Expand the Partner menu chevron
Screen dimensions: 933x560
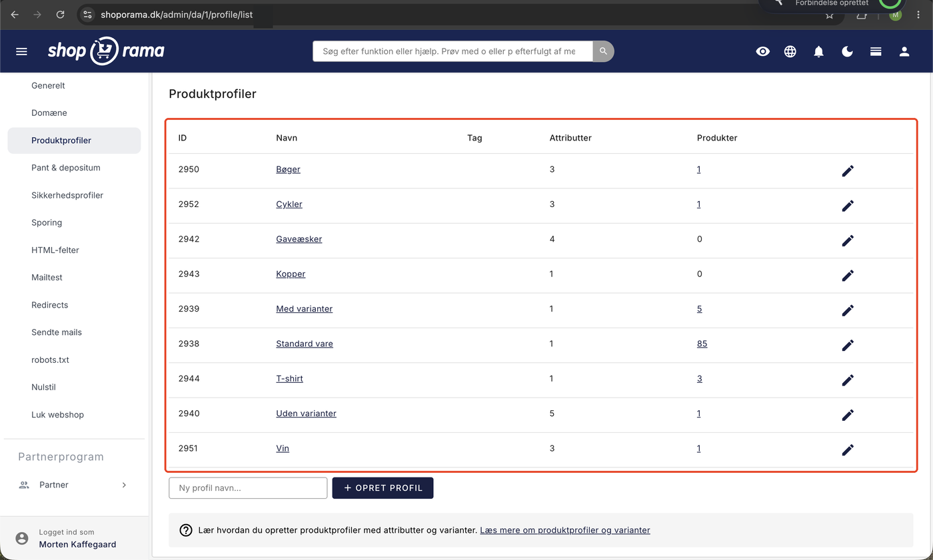124,485
